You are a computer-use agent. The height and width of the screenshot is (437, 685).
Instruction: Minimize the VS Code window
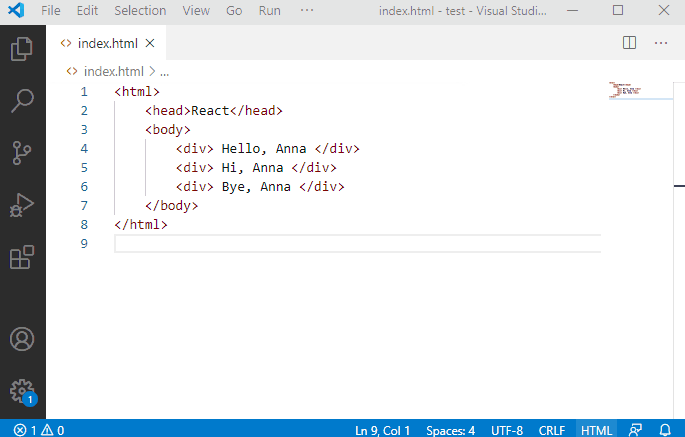572,10
